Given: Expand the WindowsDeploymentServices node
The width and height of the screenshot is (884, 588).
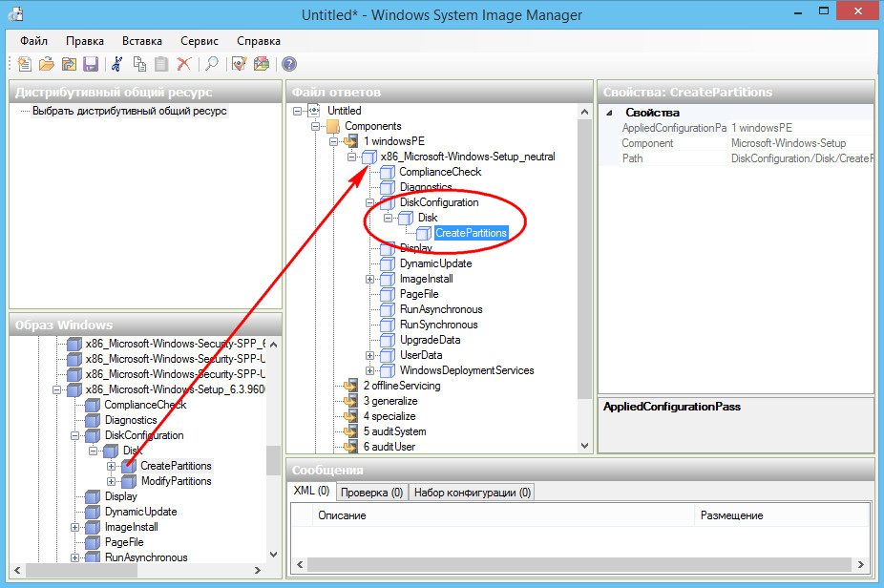Looking at the screenshot, I should coord(369,370).
